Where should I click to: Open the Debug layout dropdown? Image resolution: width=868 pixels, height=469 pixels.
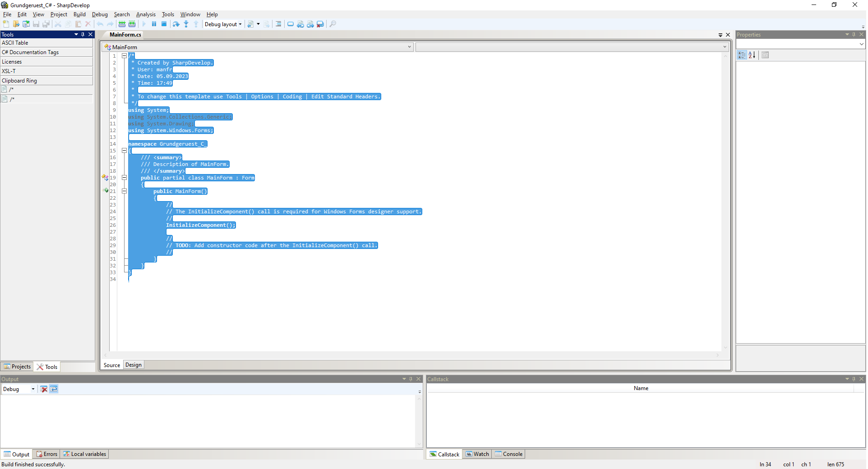pyautogui.click(x=223, y=24)
